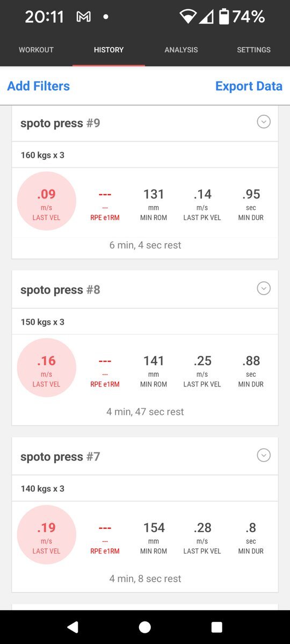Expand spoto press #9 chevron

[x=263, y=122]
